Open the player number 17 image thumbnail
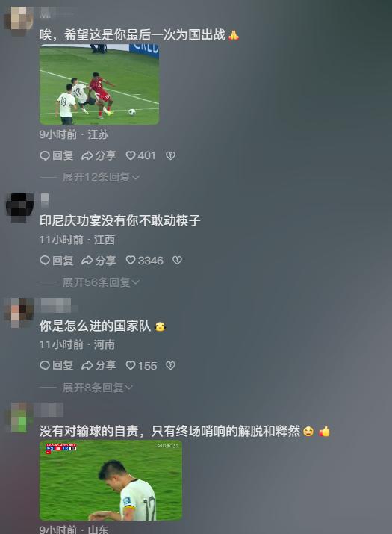The image size is (392, 534). [111, 480]
